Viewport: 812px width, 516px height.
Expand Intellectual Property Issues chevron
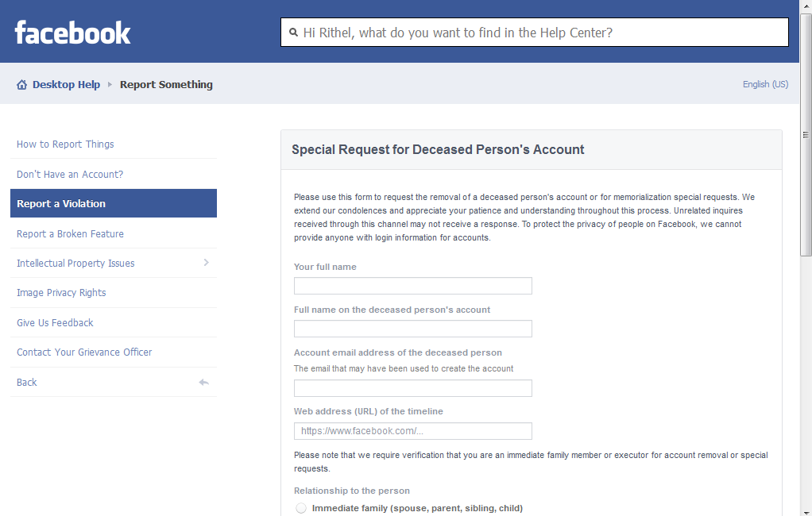point(206,263)
